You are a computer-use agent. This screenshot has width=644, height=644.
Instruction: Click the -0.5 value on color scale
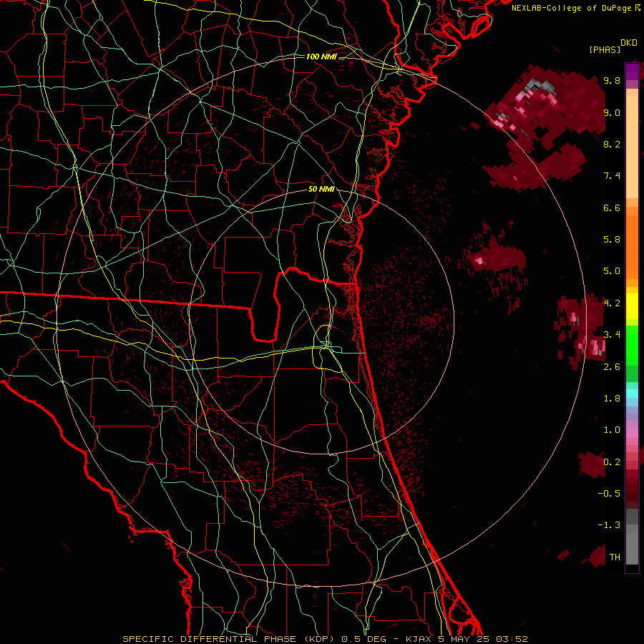(x=609, y=494)
